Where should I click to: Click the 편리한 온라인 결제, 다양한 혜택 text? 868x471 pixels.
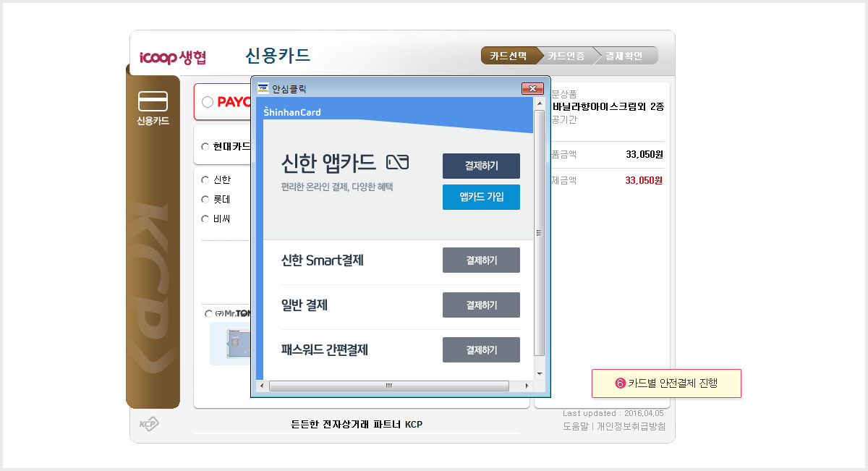[337, 187]
